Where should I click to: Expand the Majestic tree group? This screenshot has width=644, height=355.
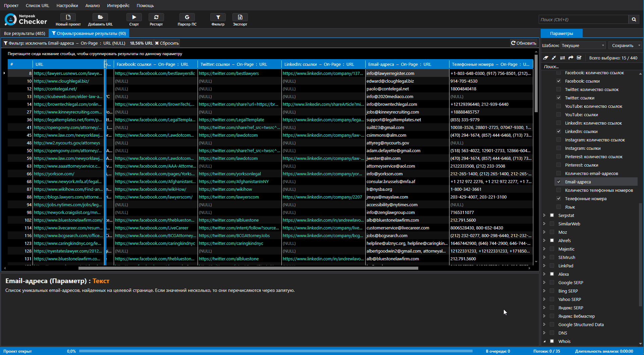pyautogui.click(x=544, y=249)
